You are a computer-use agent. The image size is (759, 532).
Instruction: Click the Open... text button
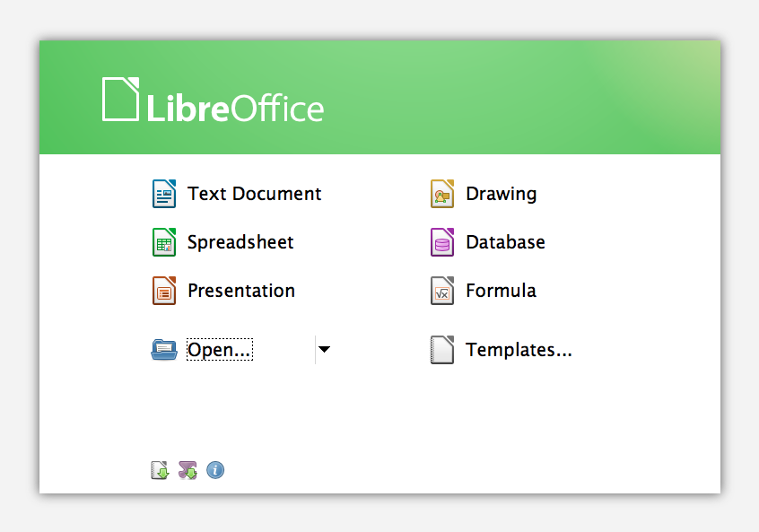[x=220, y=350]
